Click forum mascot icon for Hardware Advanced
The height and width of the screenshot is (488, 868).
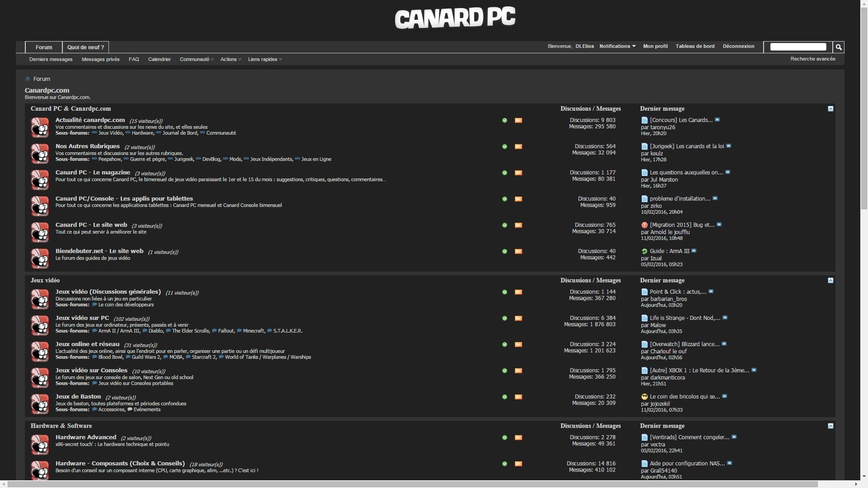coord(40,445)
